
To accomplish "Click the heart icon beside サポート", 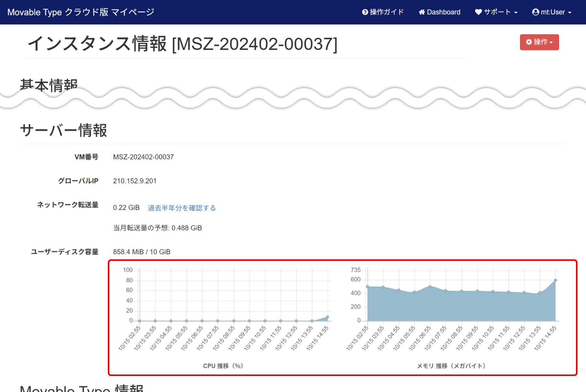I will tap(478, 12).
